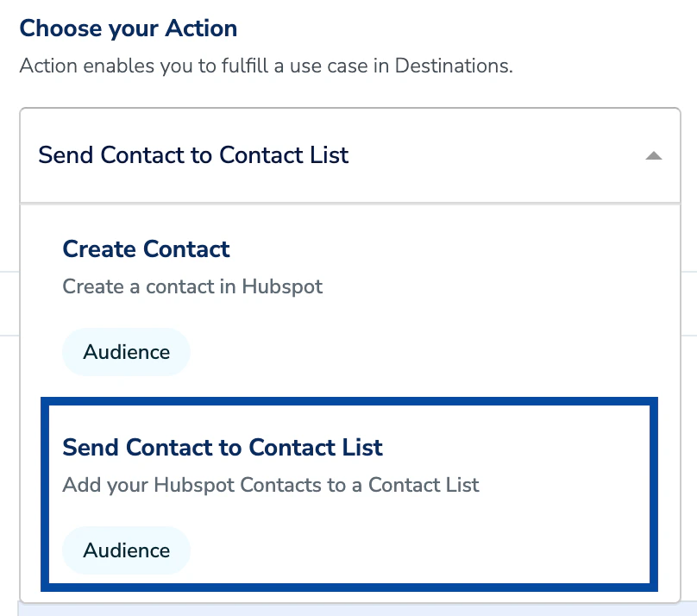Open the Send Contact to Contact List combo box
The width and height of the screenshot is (697, 616).
pyautogui.click(x=350, y=155)
